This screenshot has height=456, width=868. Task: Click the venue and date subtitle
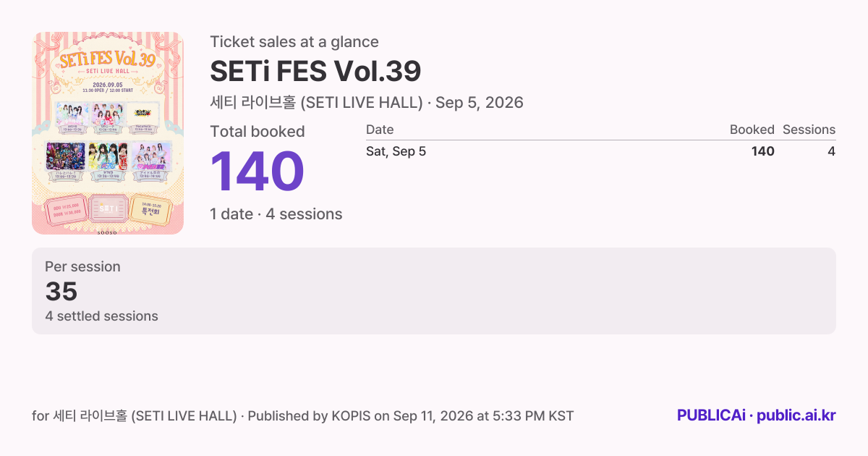(x=367, y=103)
